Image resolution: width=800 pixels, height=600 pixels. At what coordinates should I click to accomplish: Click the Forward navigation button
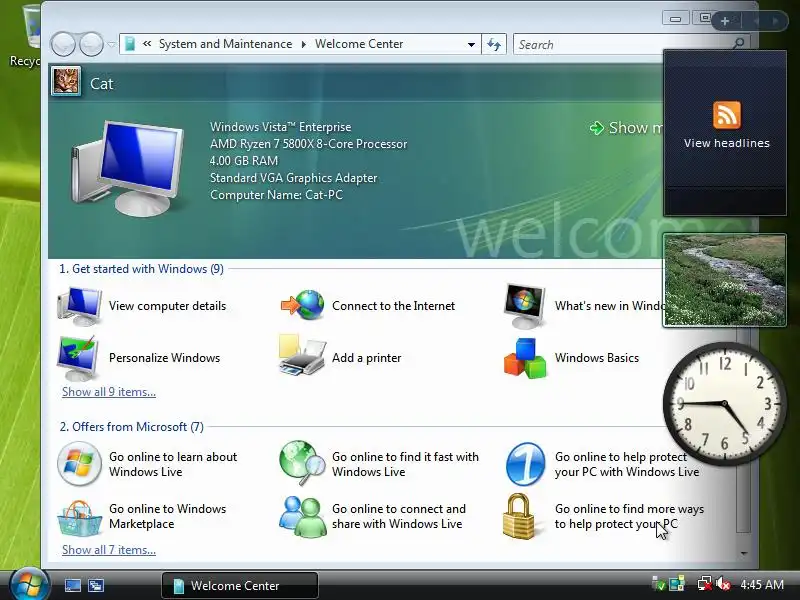(x=91, y=44)
